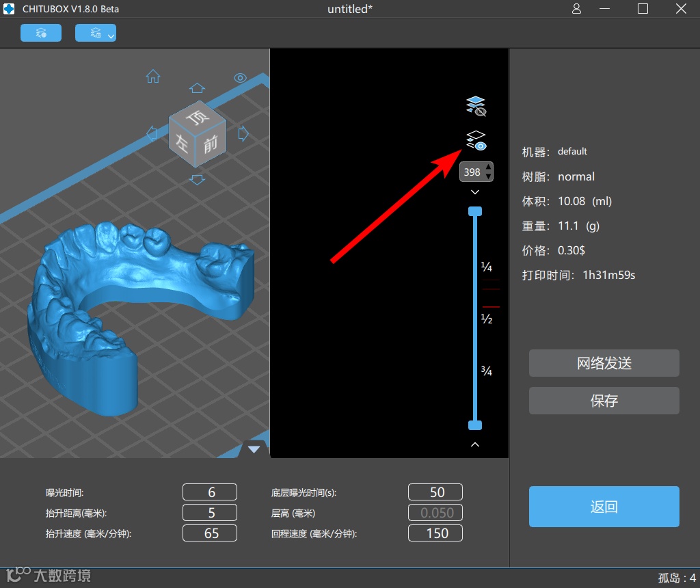Image resolution: width=700 pixels, height=588 pixels.
Task: Click the 机器 default text
Action: coord(554,152)
